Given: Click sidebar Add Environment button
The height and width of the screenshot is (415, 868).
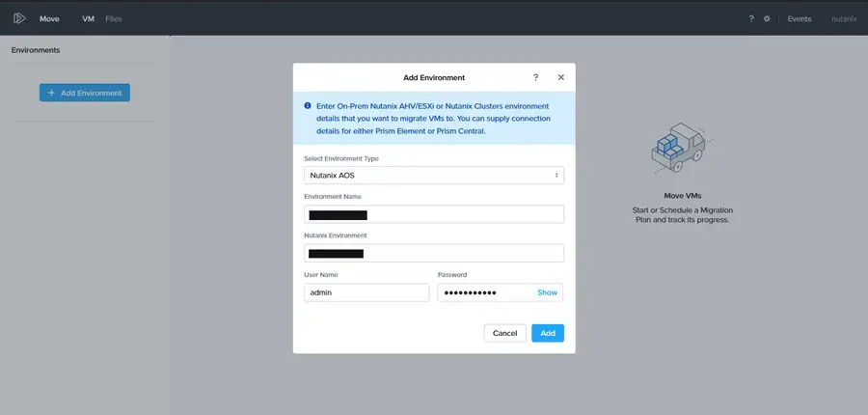Looking at the screenshot, I should (x=85, y=93).
